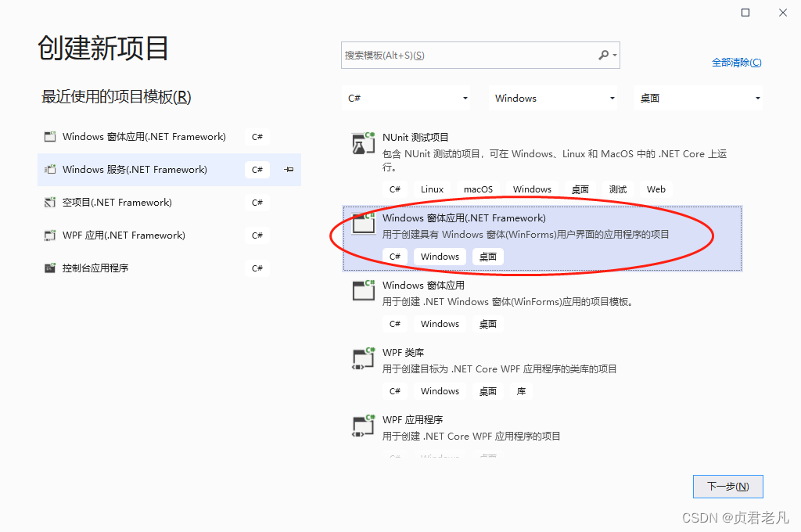Click icon beside recent Windows 窗体应用(.NET Framework)

click(x=49, y=136)
